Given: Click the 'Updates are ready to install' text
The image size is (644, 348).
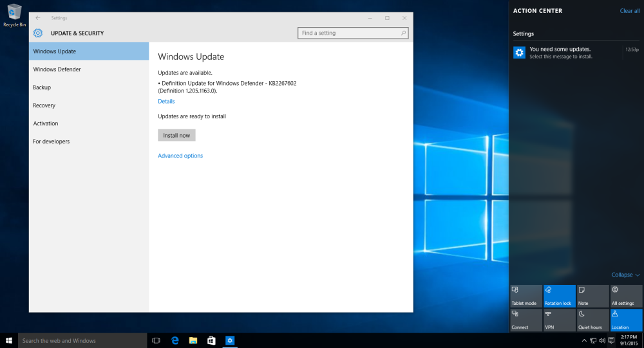Looking at the screenshot, I should (192, 116).
